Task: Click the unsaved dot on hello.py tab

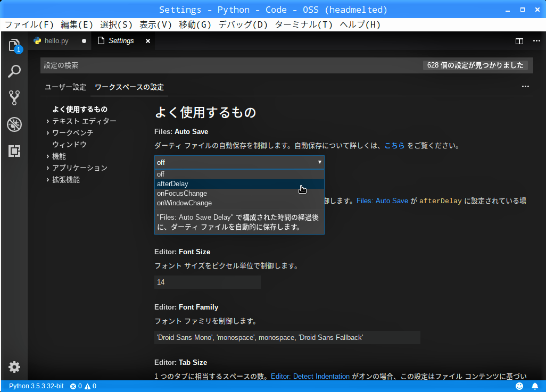Action: [x=84, y=41]
